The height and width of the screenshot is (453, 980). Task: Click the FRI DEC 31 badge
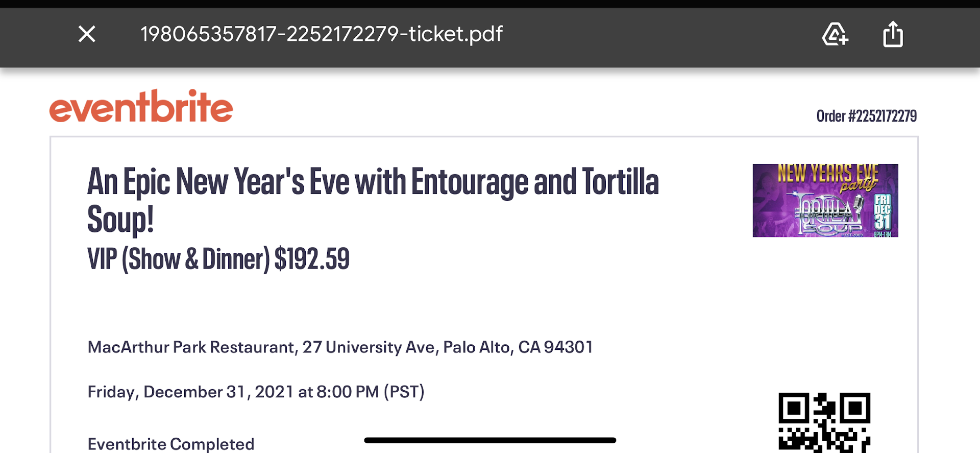(883, 211)
